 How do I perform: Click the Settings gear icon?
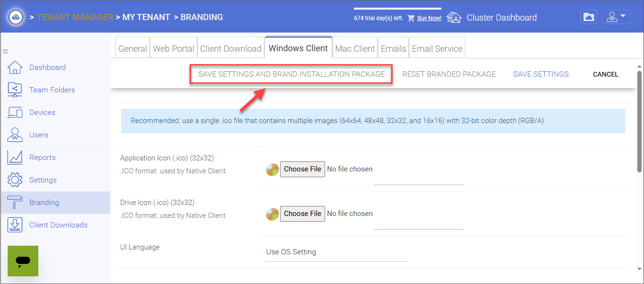pos(15,180)
